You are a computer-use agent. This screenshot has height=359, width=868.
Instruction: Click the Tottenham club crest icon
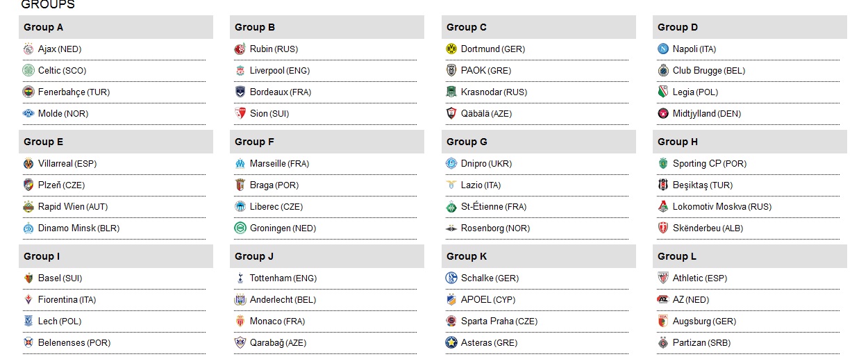click(240, 278)
